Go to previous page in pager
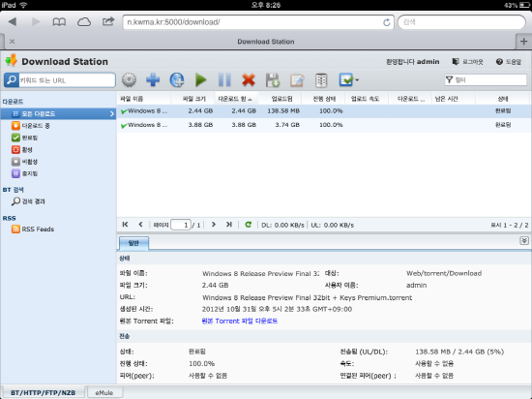 coord(140,225)
